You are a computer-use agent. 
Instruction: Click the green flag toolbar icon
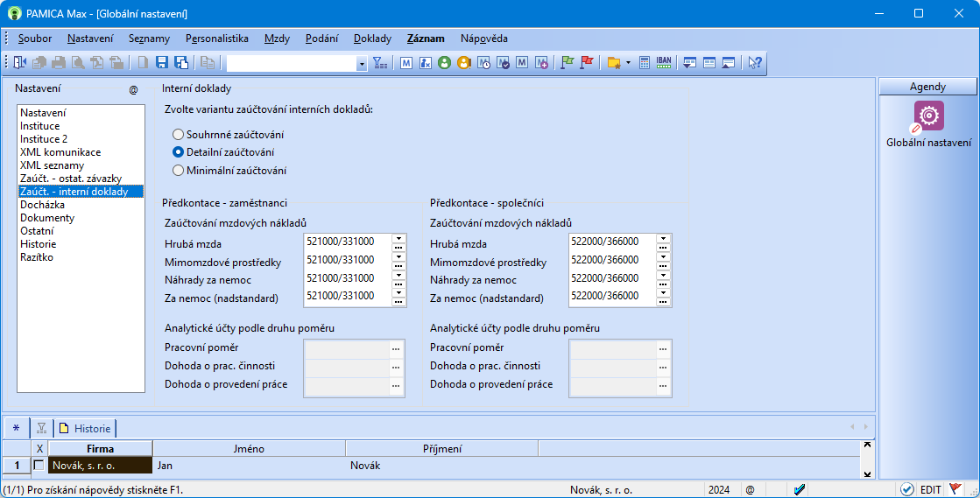coord(567,63)
